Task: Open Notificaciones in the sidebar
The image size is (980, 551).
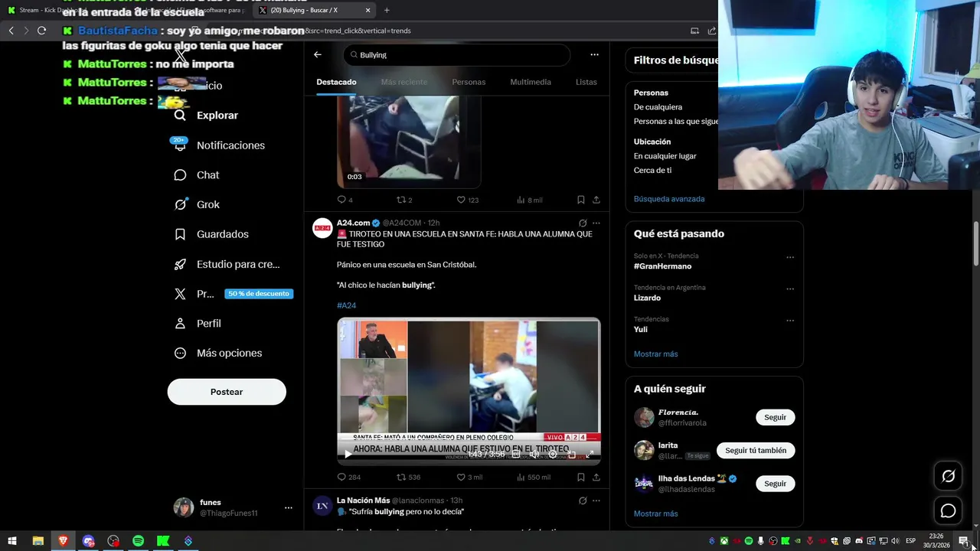Action: click(x=220, y=145)
